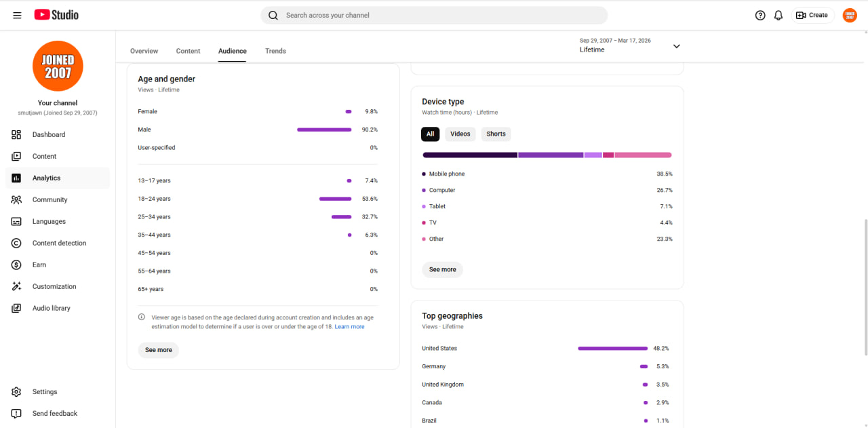Click the Canada geography row
This screenshot has width=868, height=428.
pos(546,402)
